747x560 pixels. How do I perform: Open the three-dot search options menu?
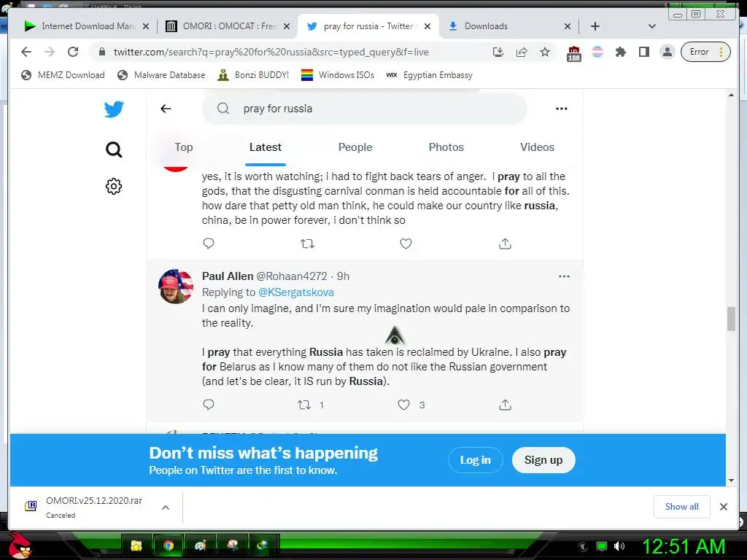pyautogui.click(x=562, y=109)
